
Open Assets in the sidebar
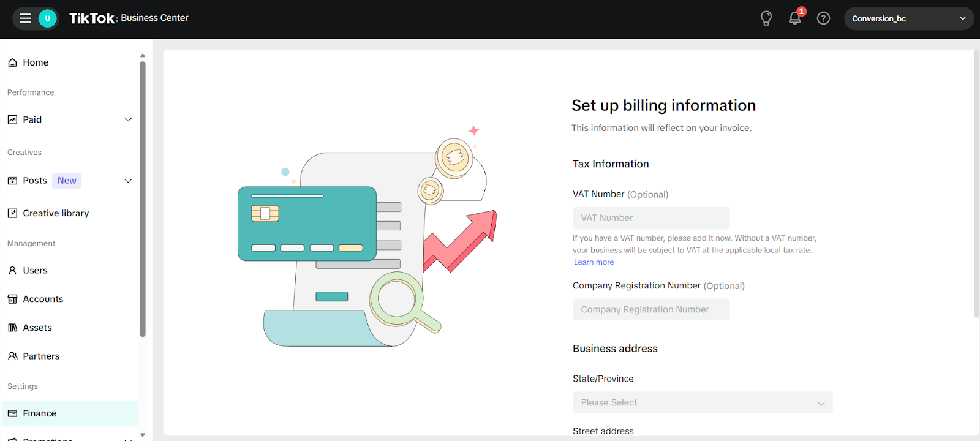tap(37, 328)
